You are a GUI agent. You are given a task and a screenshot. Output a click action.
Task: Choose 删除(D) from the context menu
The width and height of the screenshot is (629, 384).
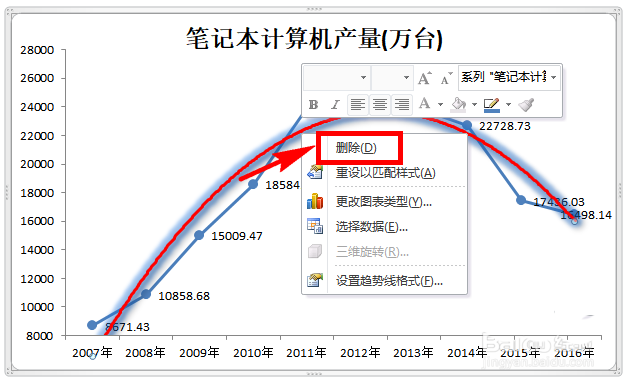click(356, 148)
